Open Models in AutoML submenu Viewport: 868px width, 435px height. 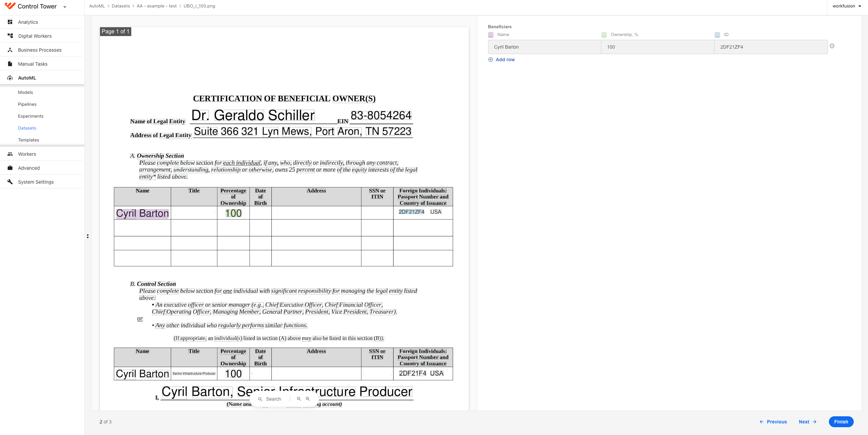(x=26, y=92)
